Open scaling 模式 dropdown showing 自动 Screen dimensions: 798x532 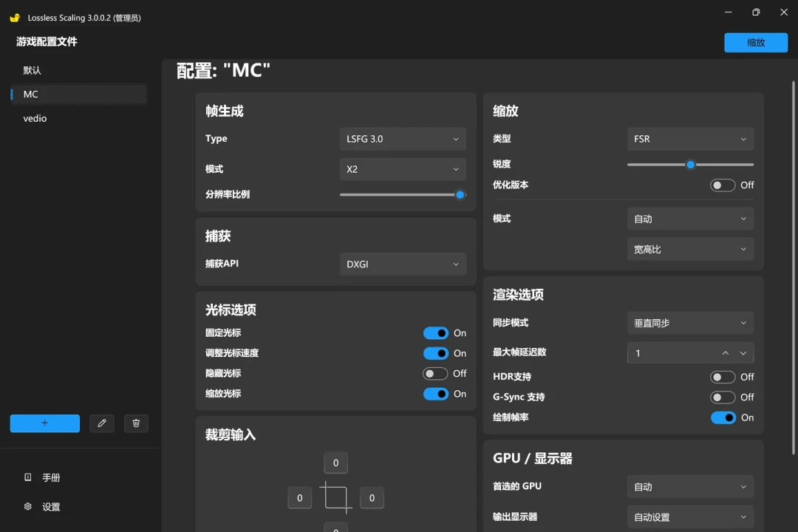[690, 219]
